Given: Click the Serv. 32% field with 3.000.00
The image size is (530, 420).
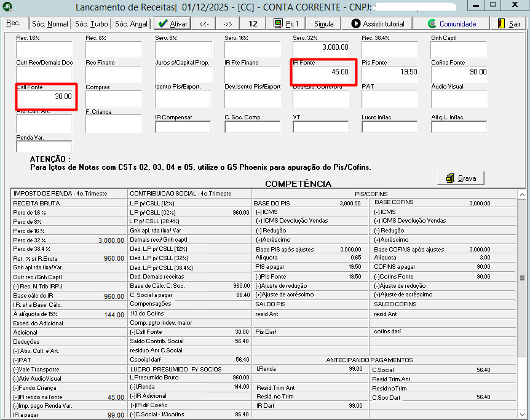Looking at the screenshot, I should (321, 49).
